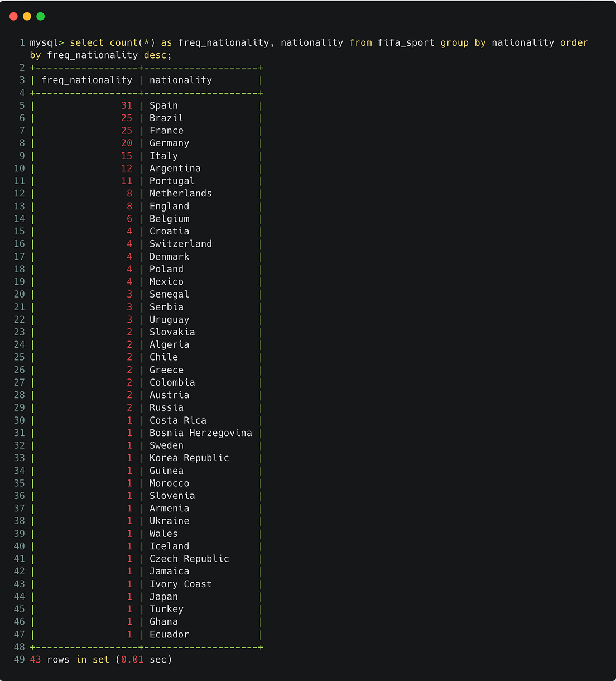Screen dimensions: 616x681
Task: Click the Ivory Coast row near the bottom
Action: (x=180, y=584)
